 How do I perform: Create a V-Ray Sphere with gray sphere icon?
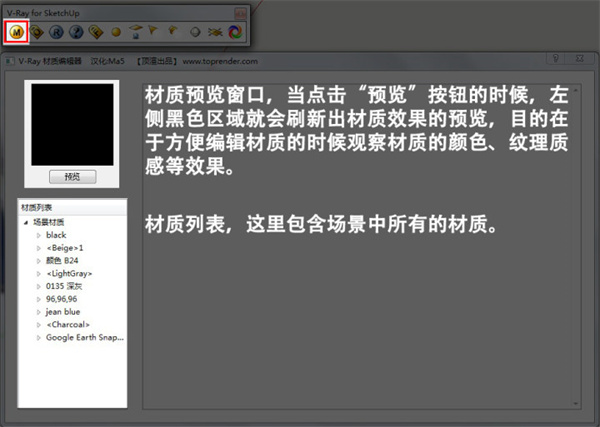pos(195,32)
